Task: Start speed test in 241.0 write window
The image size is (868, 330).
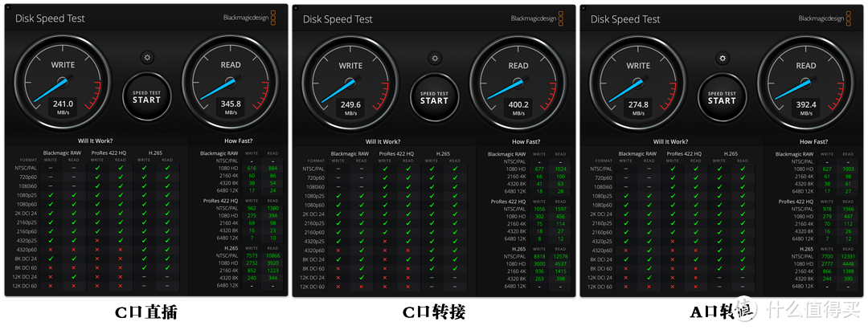Action: click(x=147, y=96)
